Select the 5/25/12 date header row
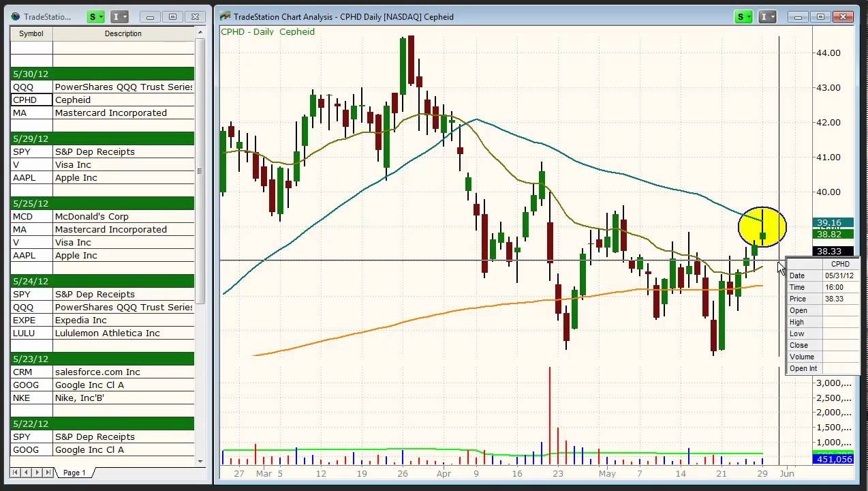This screenshot has height=491, width=868. click(102, 203)
